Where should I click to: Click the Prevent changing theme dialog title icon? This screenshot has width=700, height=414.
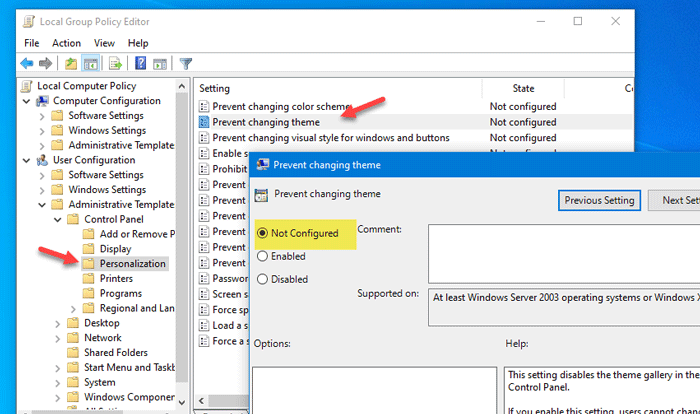tap(262, 164)
